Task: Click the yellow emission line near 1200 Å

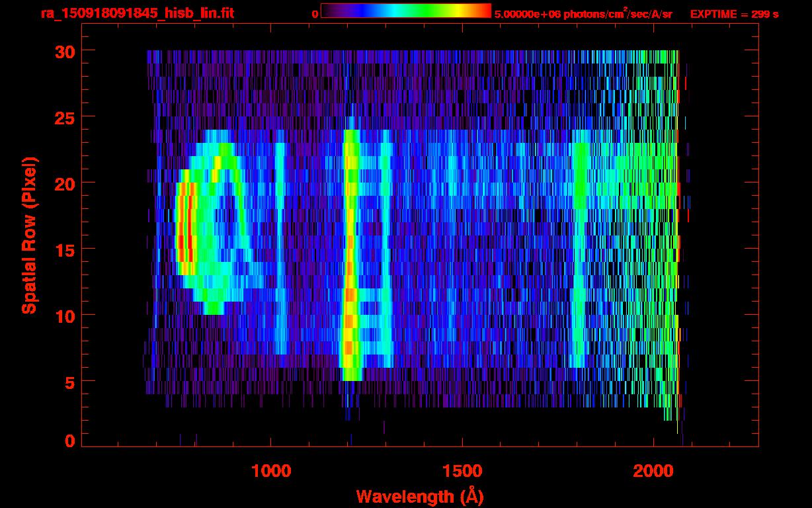Action: 350,255
